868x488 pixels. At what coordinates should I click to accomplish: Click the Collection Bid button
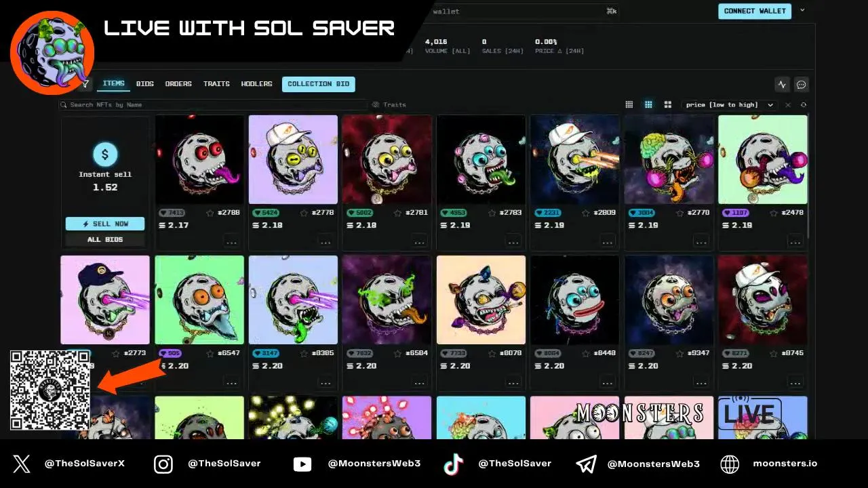[319, 84]
